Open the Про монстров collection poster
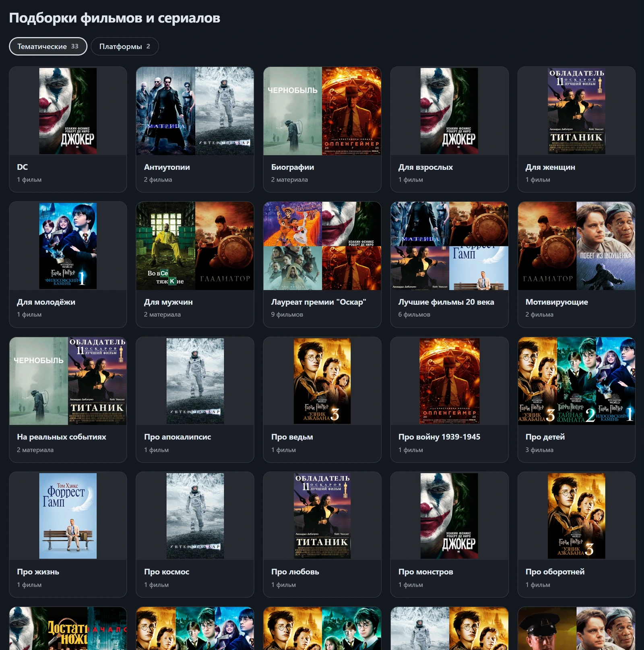 tap(449, 516)
